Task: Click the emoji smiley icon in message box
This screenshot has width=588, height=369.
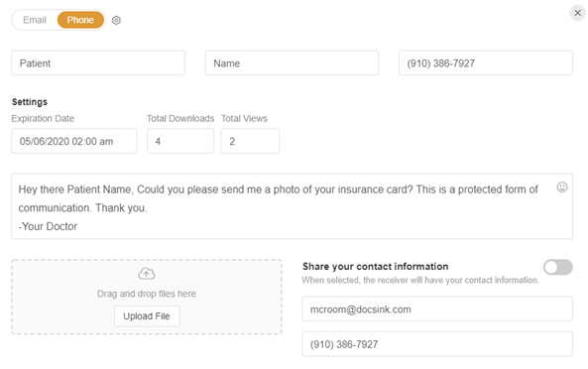Action: coord(562,186)
